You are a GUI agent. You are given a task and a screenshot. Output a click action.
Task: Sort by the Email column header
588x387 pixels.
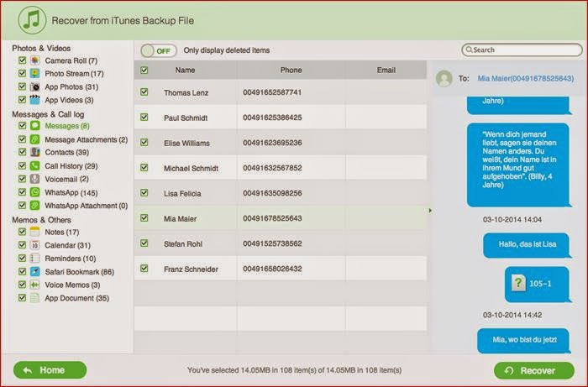(386, 70)
